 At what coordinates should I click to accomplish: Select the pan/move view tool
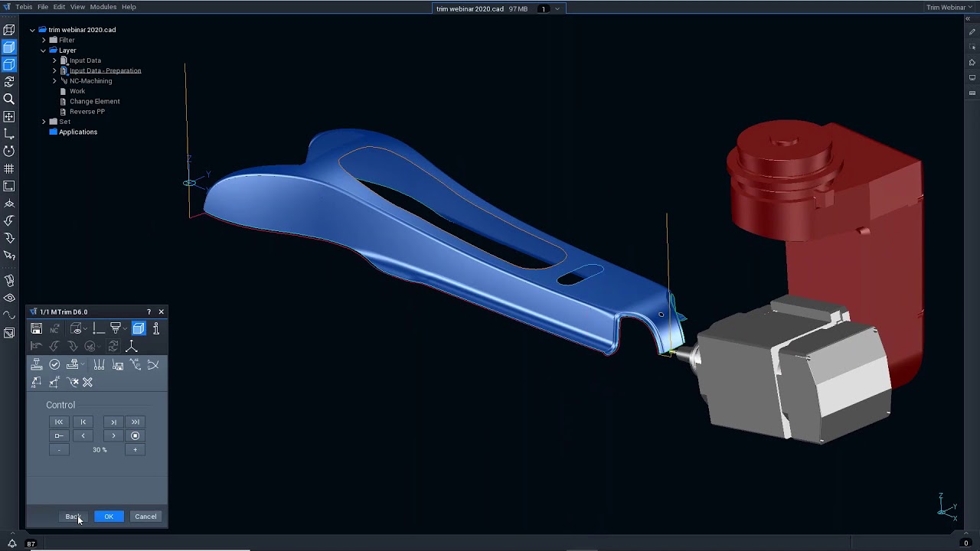pyautogui.click(x=9, y=116)
